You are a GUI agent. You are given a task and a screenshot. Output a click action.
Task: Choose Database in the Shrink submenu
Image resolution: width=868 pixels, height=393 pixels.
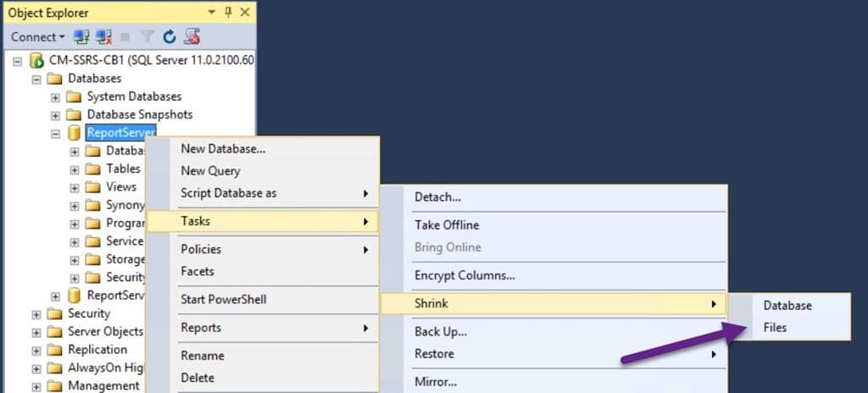click(789, 306)
